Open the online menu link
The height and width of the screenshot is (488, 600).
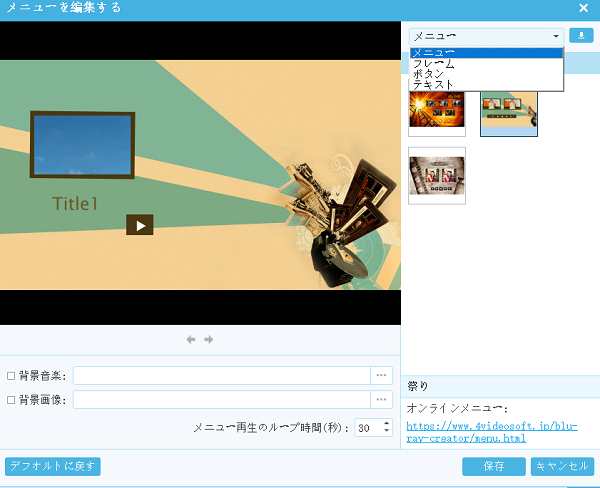click(491, 432)
